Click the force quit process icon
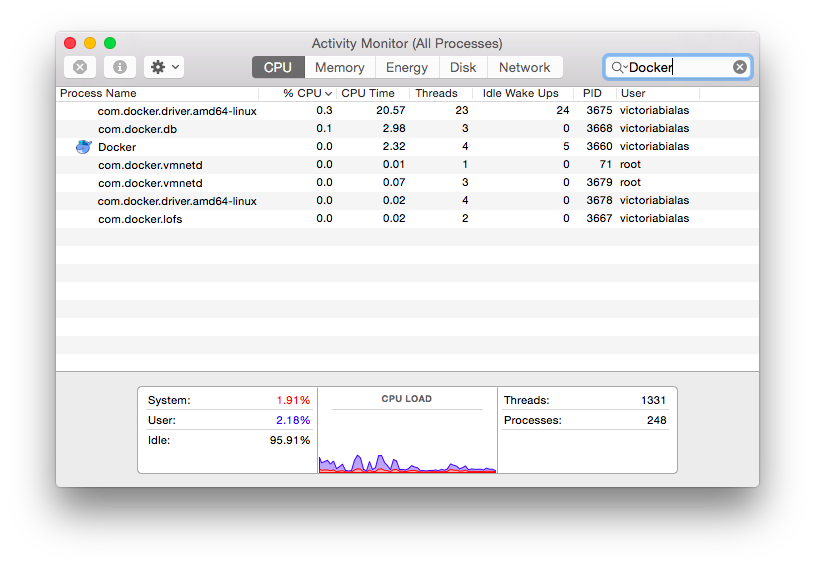This screenshot has height=567, width=815. point(80,67)
